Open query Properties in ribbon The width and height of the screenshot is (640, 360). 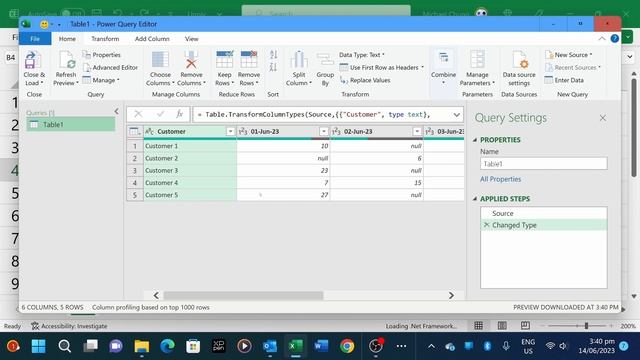[102, 55]
